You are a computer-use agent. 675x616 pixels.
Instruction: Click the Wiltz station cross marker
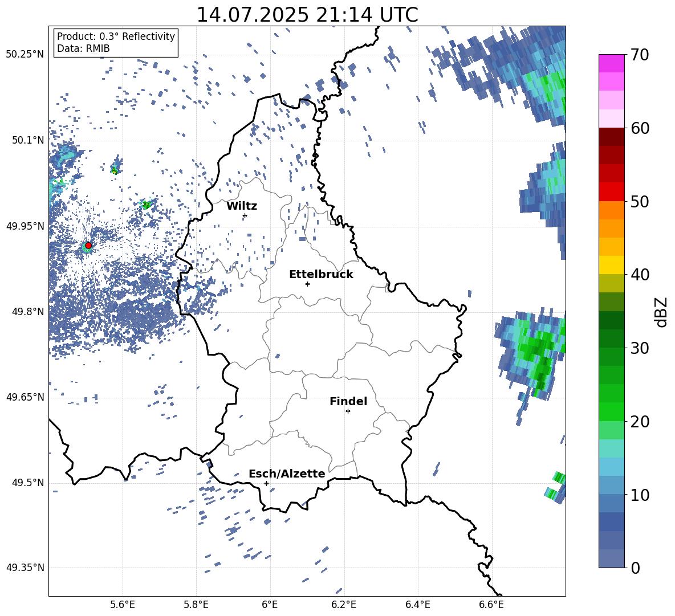pos(245,215)
